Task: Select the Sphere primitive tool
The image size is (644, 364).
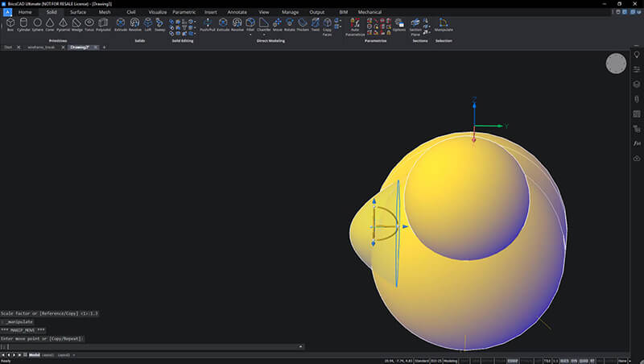Action: 37,24
